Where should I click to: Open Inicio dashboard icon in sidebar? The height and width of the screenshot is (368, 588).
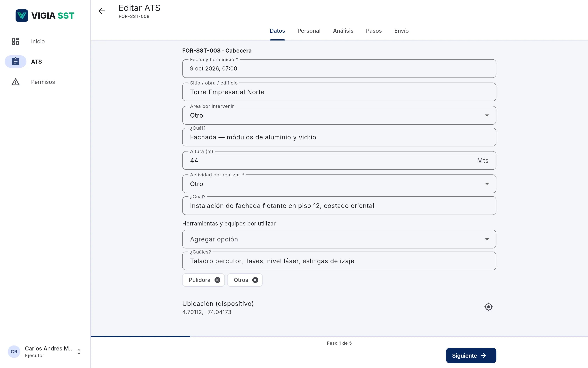click(16, 41)
